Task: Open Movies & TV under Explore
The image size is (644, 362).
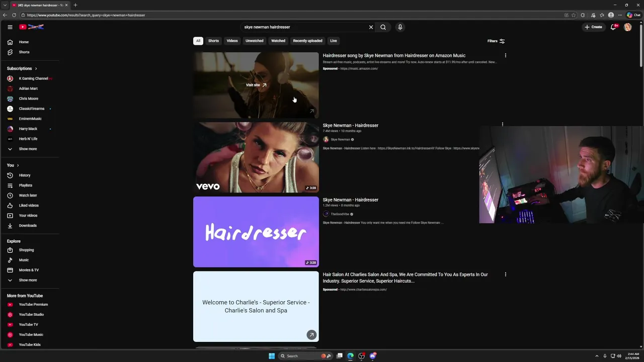Action: (30, 270)
